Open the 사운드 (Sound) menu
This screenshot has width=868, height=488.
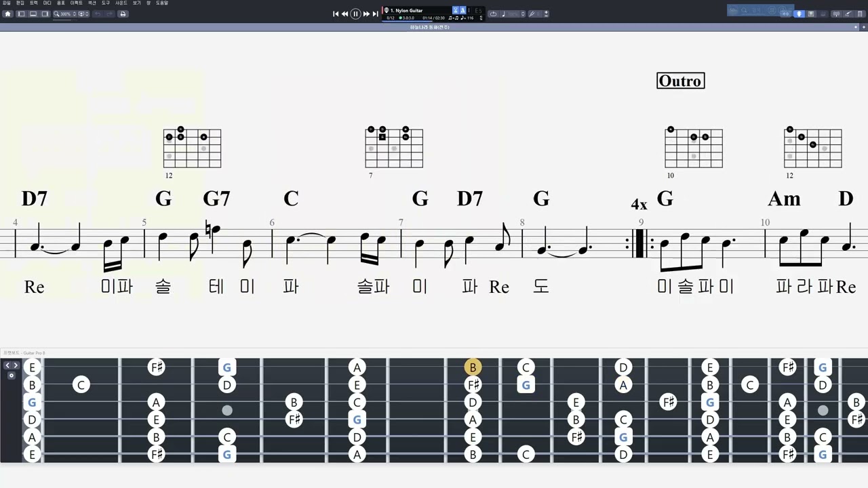121,3
